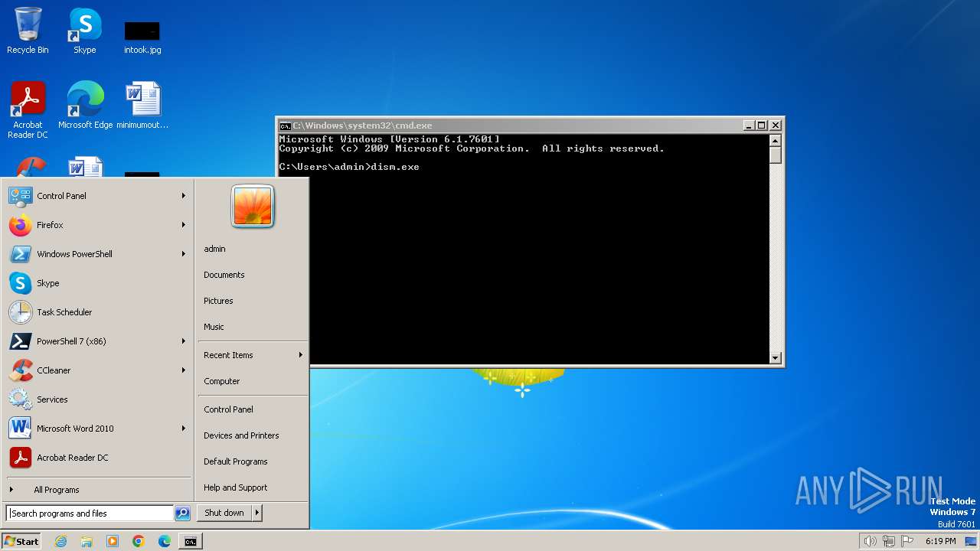Viewport: 980px width, 551px height.
Task: Click the search magnifier button in Start menu
Action: 182,514
